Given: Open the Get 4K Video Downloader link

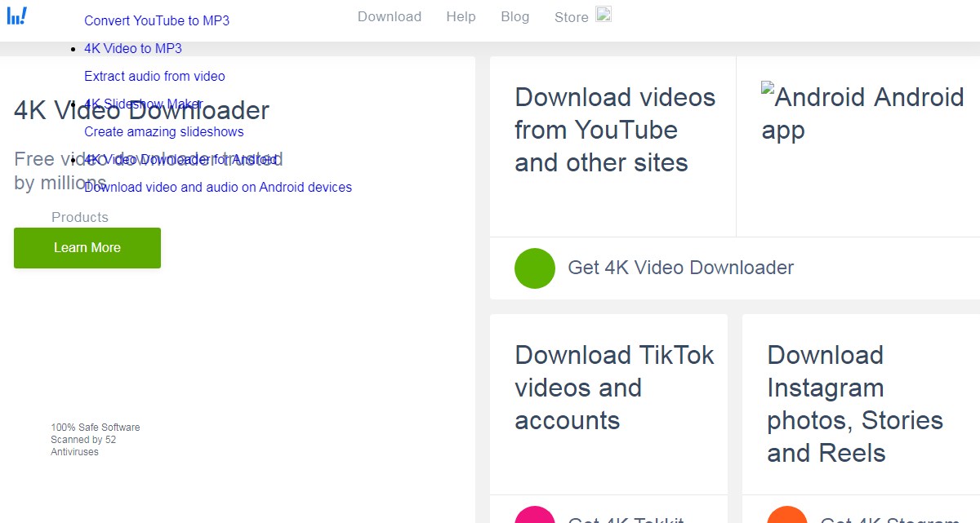Looking at the screenshot, I should pos(680,268).
